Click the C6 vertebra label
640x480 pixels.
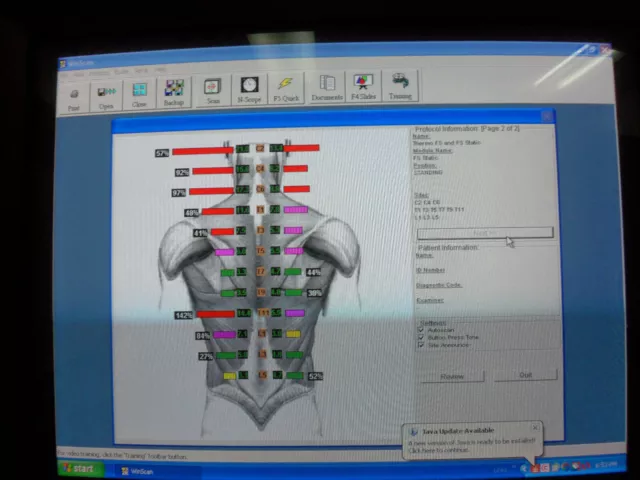(260, 189)
